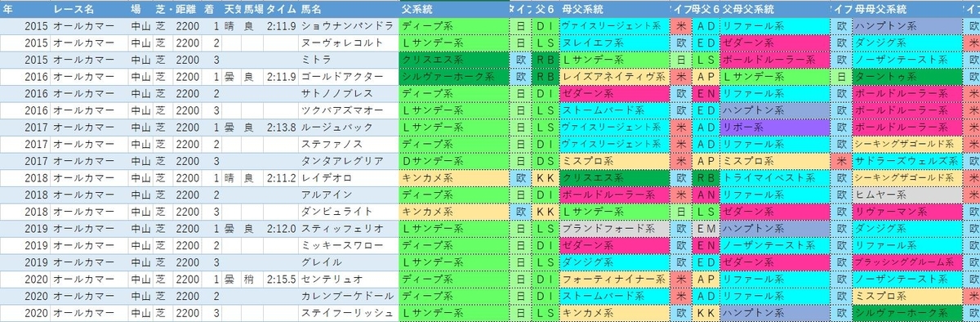Select the time value 2:13.8
Image resolution: width=980 pixels, height=322 pixels.
click(281, 127)
